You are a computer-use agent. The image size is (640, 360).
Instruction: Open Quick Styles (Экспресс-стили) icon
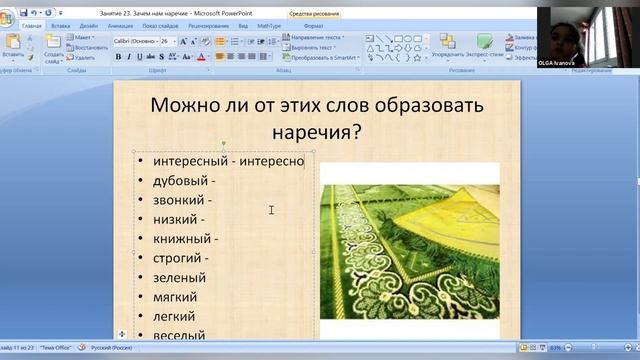(x=484, y=41)
